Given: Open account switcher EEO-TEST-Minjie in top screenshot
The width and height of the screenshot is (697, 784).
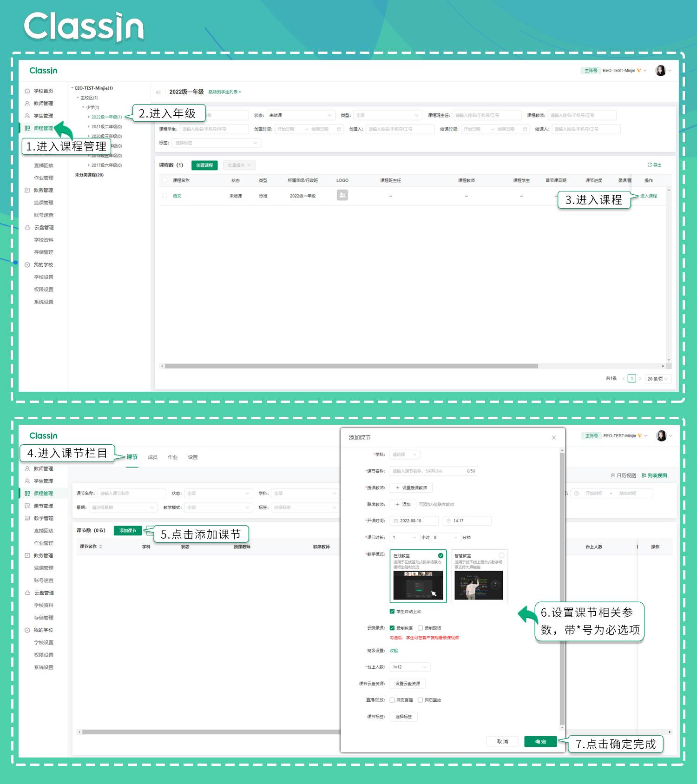Looking at the screenshot, I should click(x=624, y=71).
